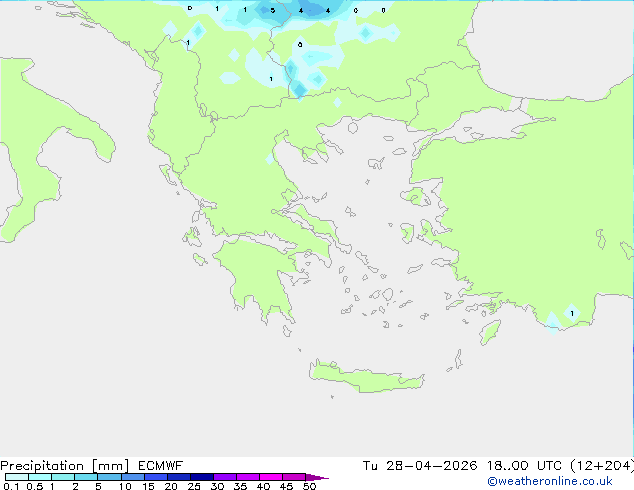Click the 'Precipitation' title text
Image resolution: width=634 pixels, height=490 pixels.
pos(42,466)
